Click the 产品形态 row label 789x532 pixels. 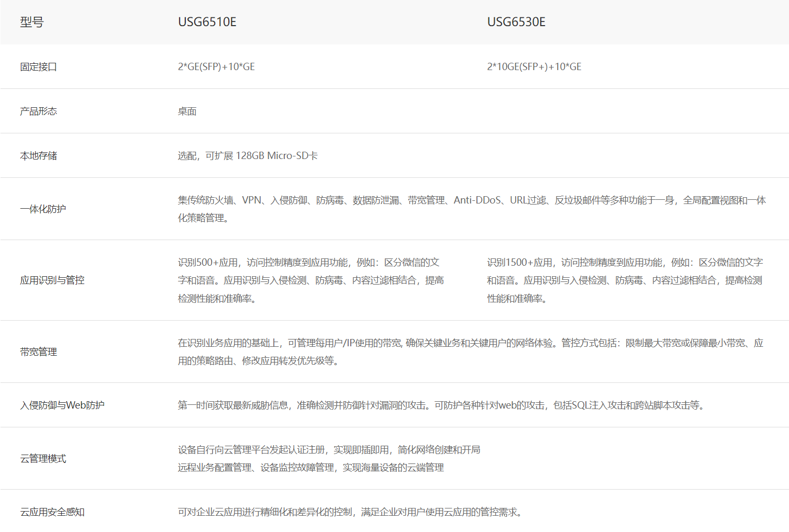click(x=38, y=111)
